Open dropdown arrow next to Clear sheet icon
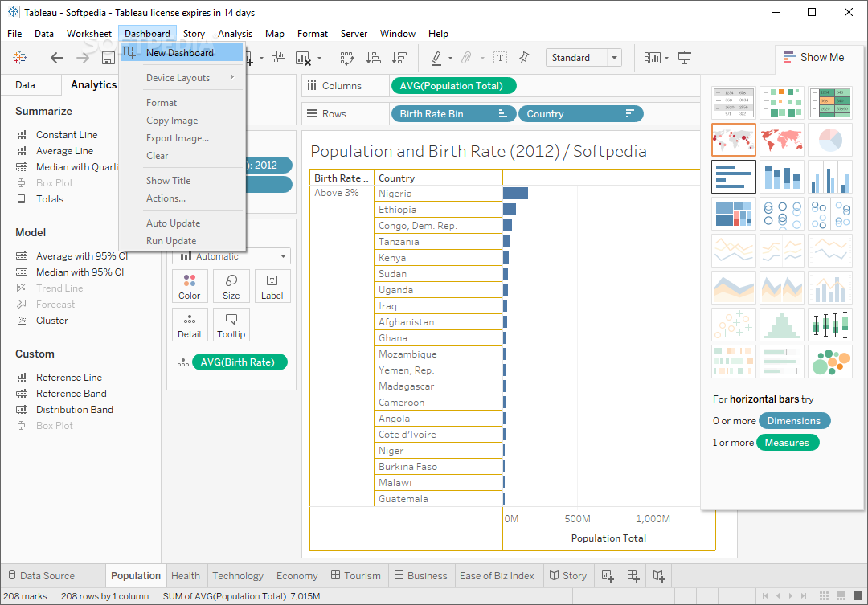Viewport: 868px width, 605px height. pos(319,58)
